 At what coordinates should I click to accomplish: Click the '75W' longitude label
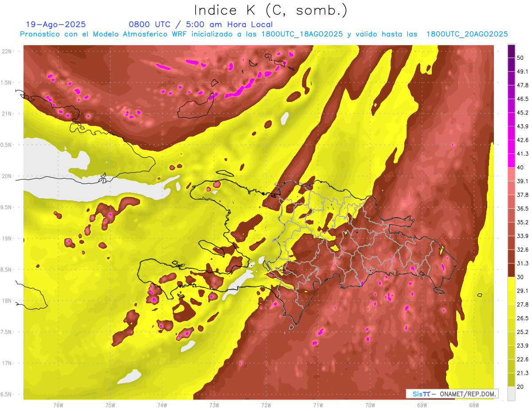(x=110, y=405)
